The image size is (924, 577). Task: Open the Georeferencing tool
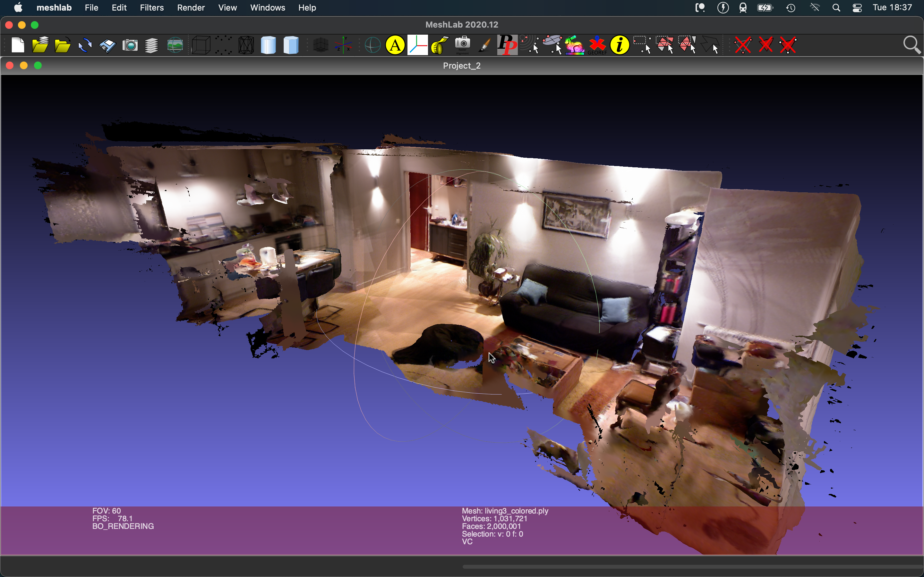597,46
